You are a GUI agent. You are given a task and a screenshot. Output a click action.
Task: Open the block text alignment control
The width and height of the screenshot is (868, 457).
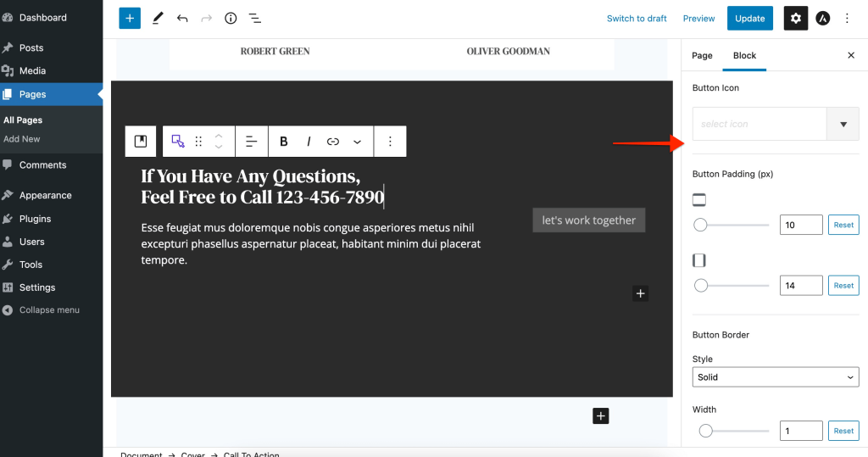tap(251, 142)
